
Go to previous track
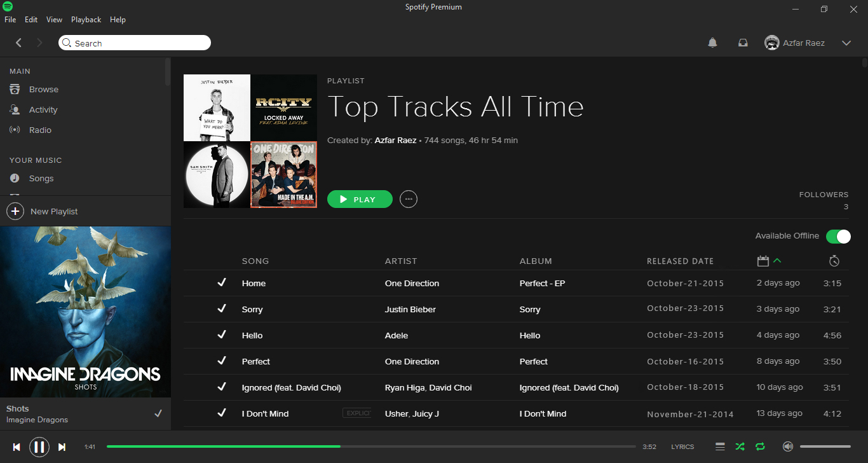coord(17,447)
